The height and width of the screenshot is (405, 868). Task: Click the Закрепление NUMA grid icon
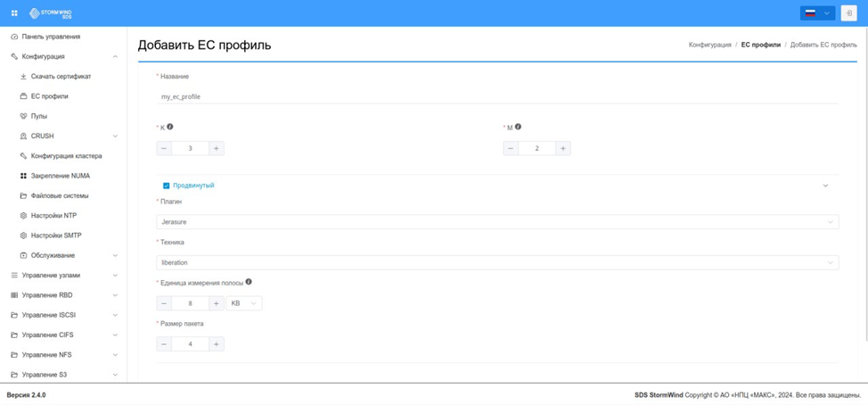point(23,176)
